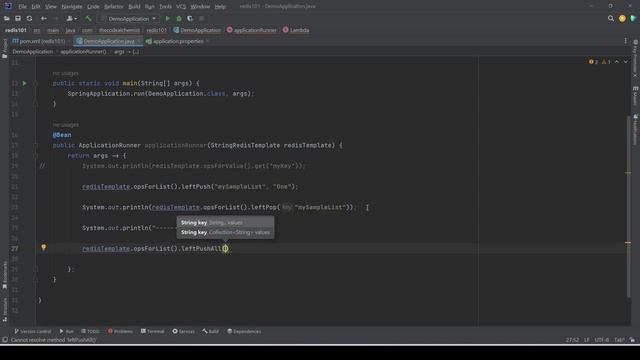The width and height of the screenshot is (640, 360).
Task: Click applicationRunner() in editor breadcrumb
Action: click(83, 52)
